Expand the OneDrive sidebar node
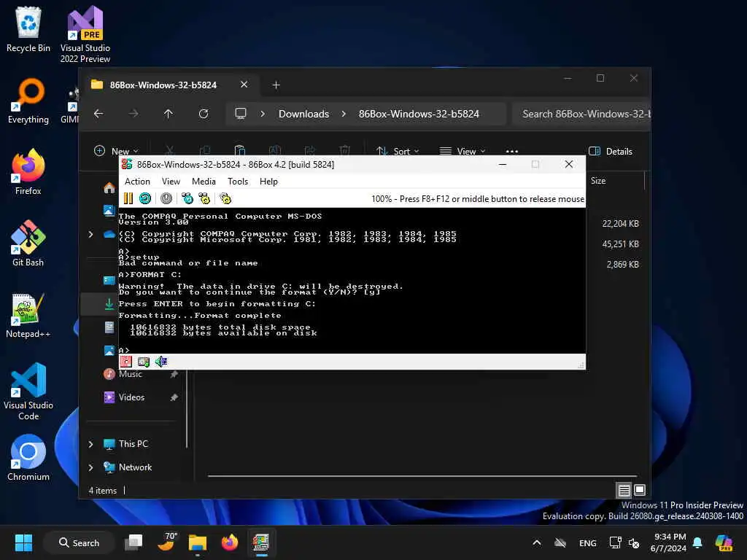Screen dimensions: 747x560 tap(90, 234)
